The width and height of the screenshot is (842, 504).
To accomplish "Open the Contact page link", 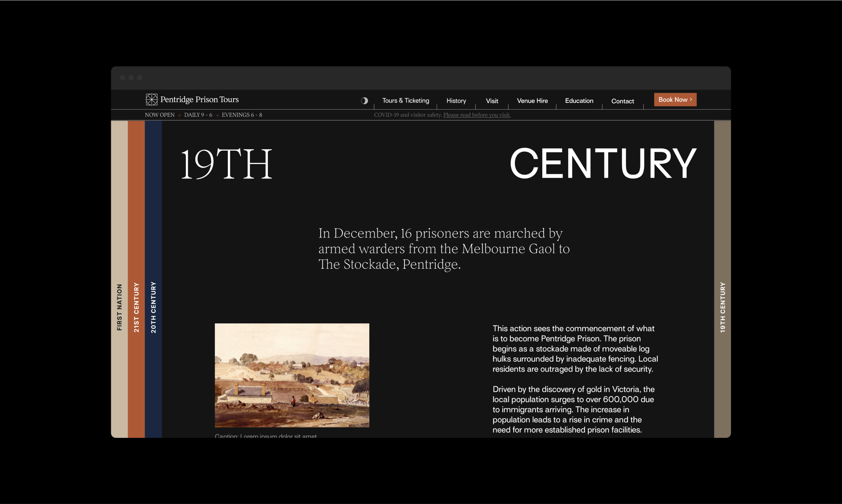I will click(x=622, y=101).
